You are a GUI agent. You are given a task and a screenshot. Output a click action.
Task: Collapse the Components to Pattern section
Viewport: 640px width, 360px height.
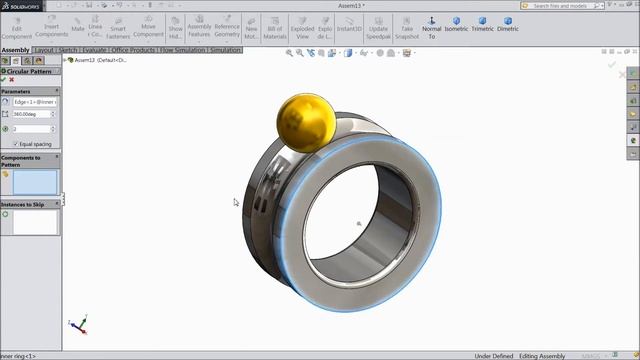pyautogui.click(x=57, y=157)
